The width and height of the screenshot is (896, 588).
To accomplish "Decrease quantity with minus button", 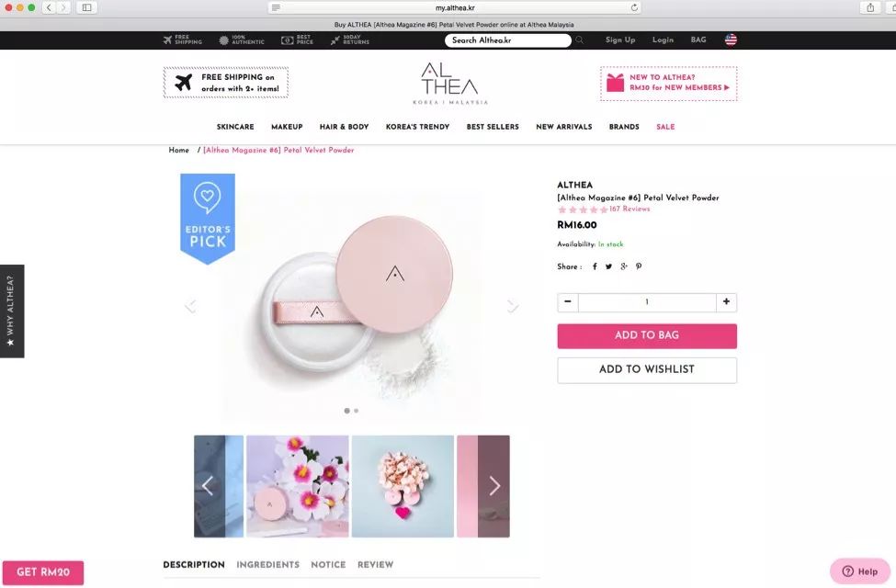I will click(x=568, y=302).
